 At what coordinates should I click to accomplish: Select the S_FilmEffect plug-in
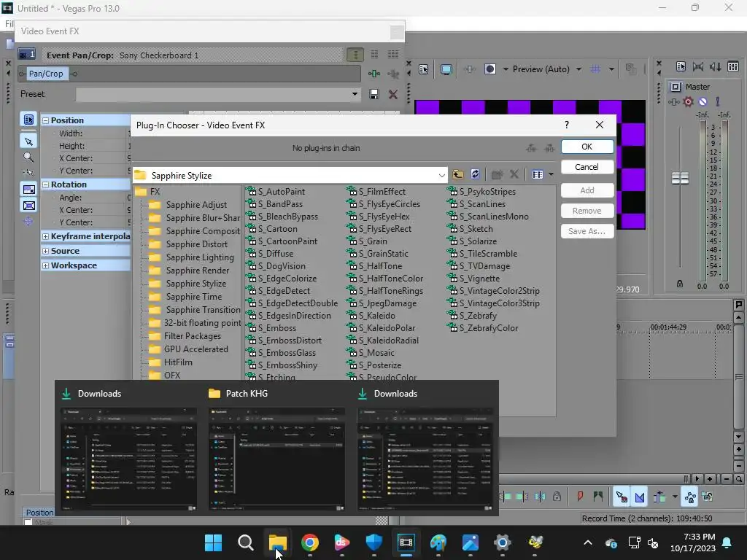coord(376,192)
